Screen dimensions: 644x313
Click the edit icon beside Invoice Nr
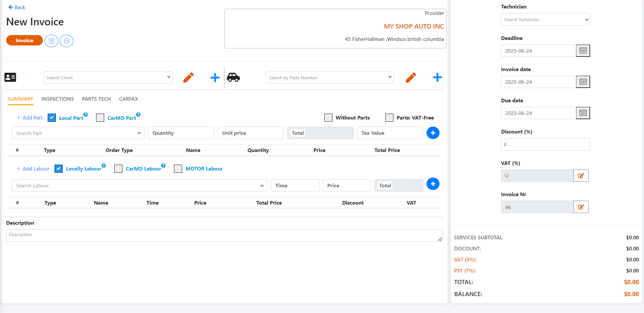tap(581, 207)
